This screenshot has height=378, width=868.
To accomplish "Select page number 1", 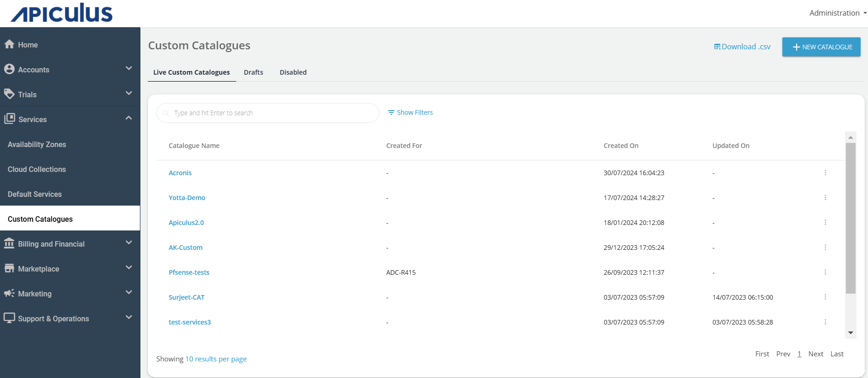I will tap(799, 354).
